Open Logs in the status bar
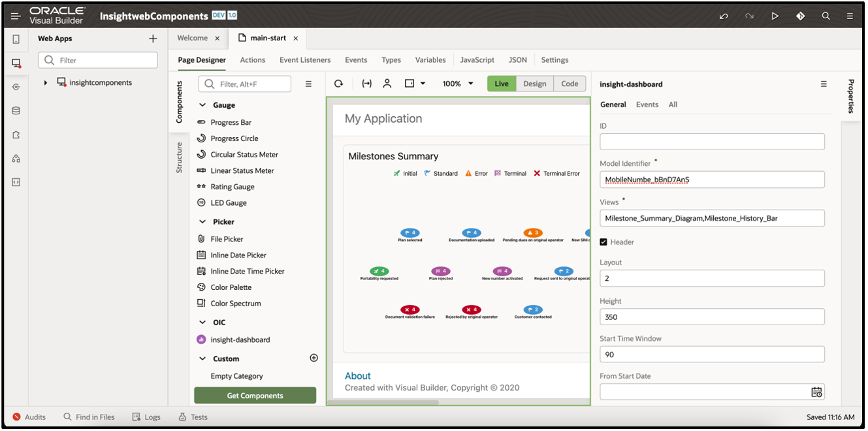868x431 pixels. pyautogui.click(x=146, y=417)
